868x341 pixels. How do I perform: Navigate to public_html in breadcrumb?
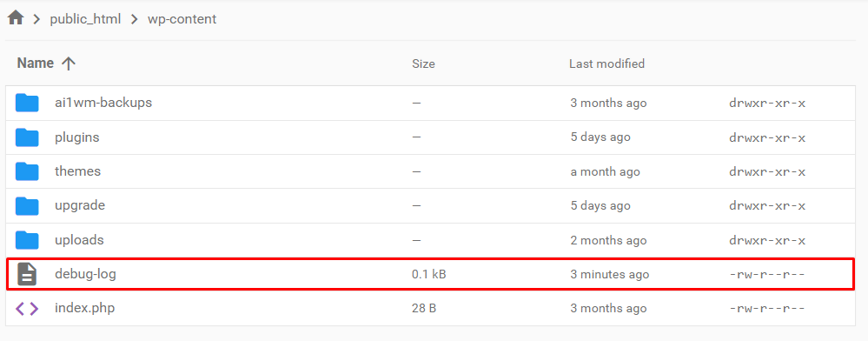(85, 19)
